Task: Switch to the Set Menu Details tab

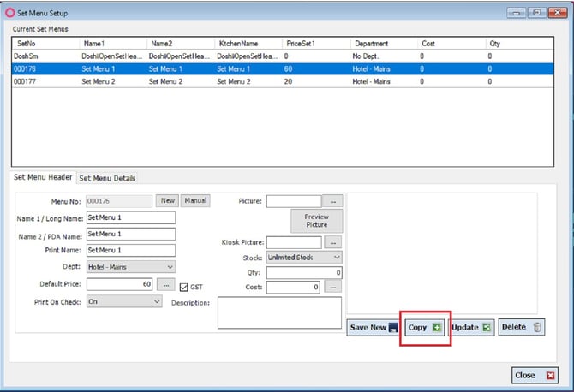Action: [107, 178]
